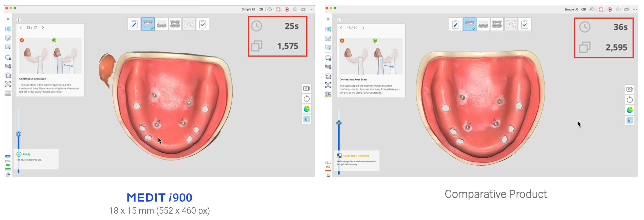
Task: Open the more options ellipsis in MEDIT i900 window
Action: click(312, 9)
